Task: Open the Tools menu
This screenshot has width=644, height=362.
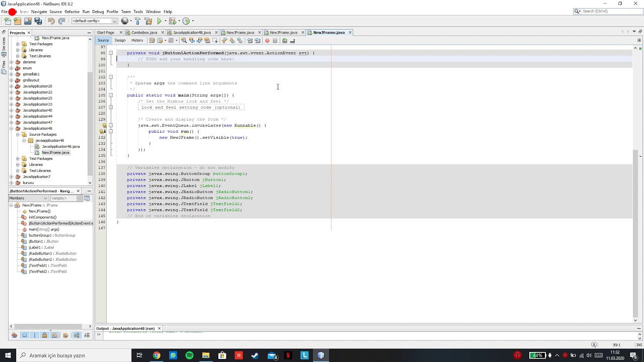Action: click(x=138, y=12)
